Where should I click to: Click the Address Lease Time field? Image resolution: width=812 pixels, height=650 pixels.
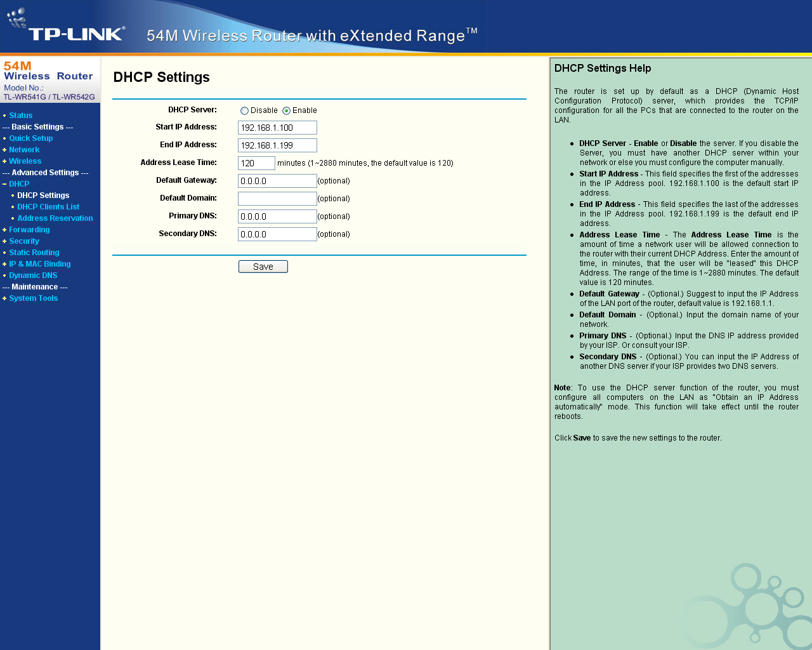(x=256, y=163)
